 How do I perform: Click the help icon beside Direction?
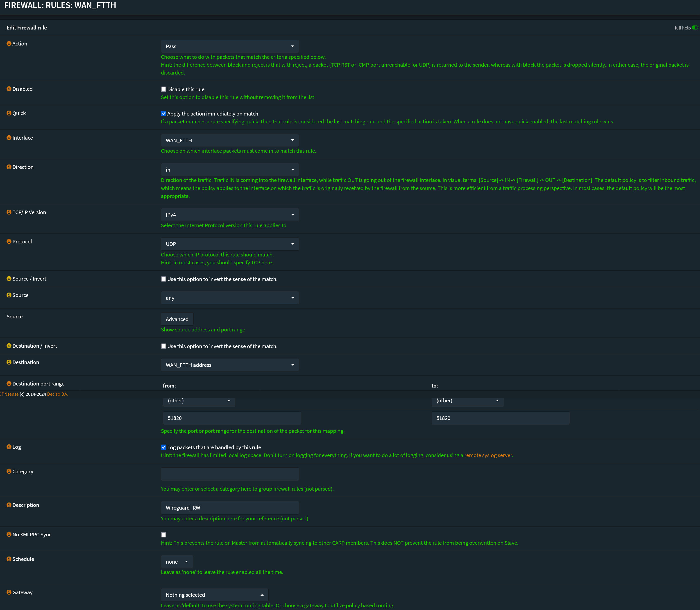[9, 167]
